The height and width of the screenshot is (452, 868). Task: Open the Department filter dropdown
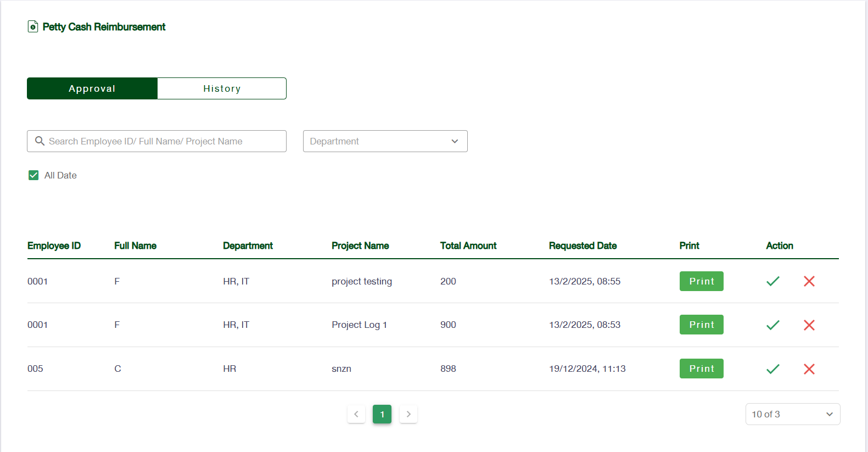(385, 141)
